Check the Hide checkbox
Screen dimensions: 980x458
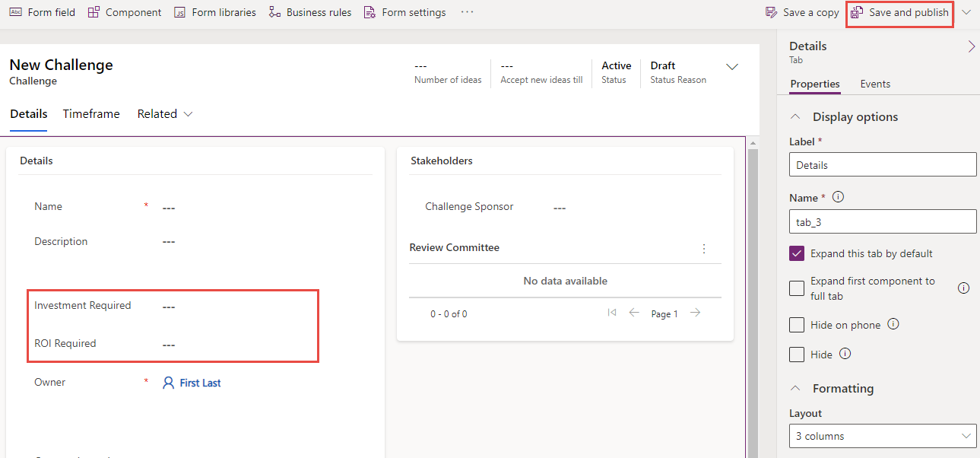coord(797,355)
